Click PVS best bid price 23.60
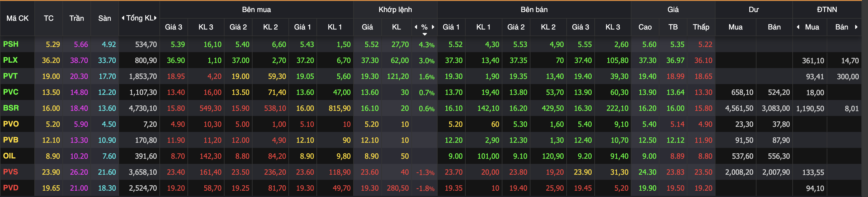The height and width of the screenshot is (197, 868). [x=305, y=172]
